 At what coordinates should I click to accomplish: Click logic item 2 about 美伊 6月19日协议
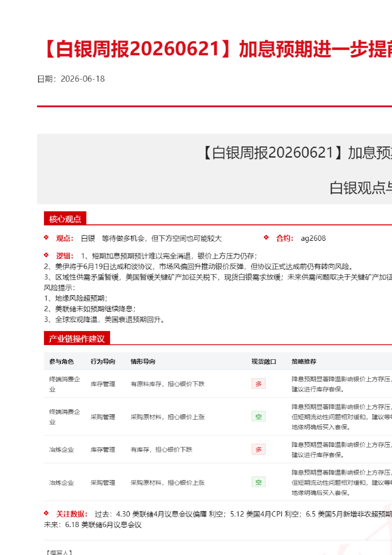pos(199,266)
